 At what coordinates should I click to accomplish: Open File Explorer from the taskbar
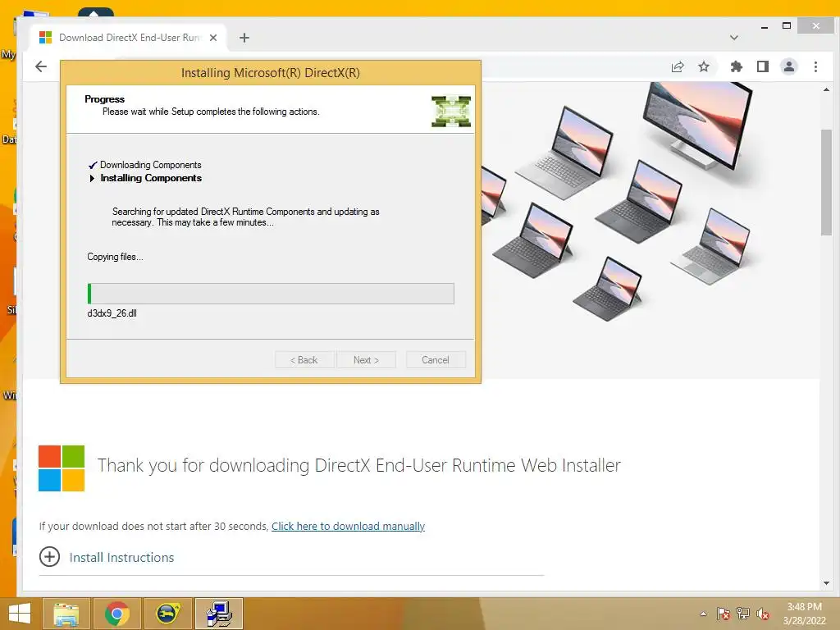click(66, 614)
